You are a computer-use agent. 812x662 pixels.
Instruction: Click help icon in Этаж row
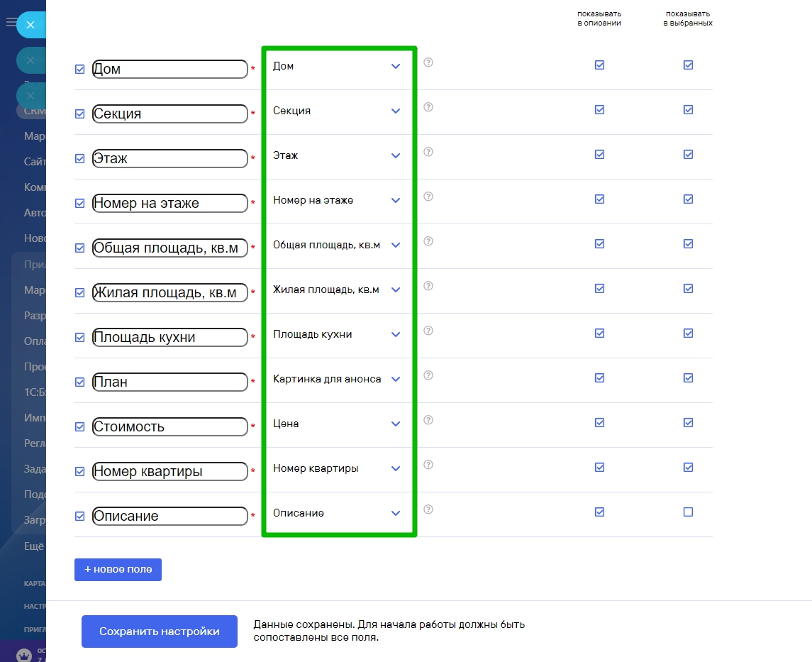coord(428,152)
